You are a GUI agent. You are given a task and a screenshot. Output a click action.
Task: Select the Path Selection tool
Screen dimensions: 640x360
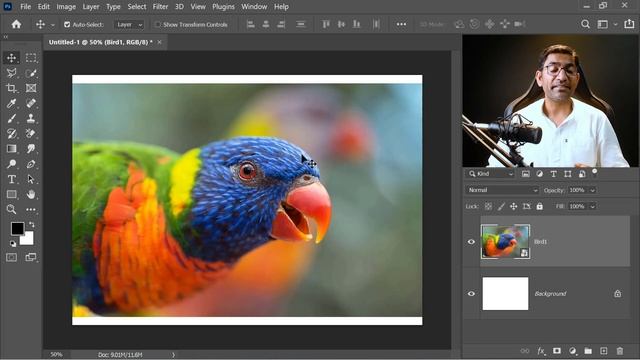(31, 179)
